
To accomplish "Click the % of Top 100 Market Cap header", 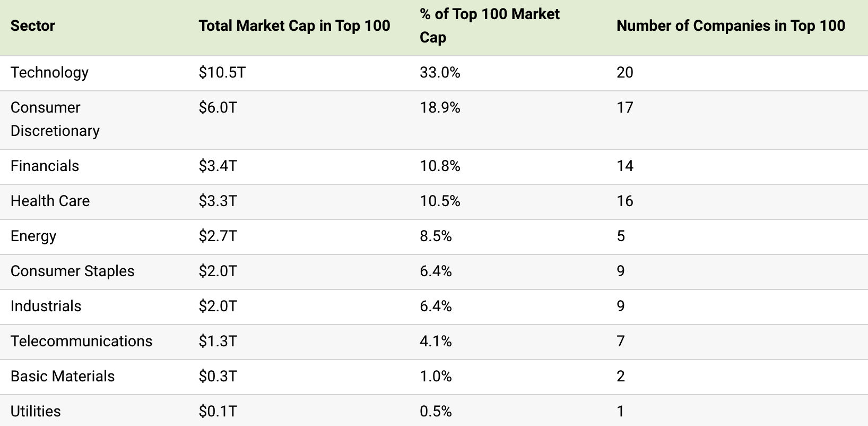I will (x=489, y=25).
